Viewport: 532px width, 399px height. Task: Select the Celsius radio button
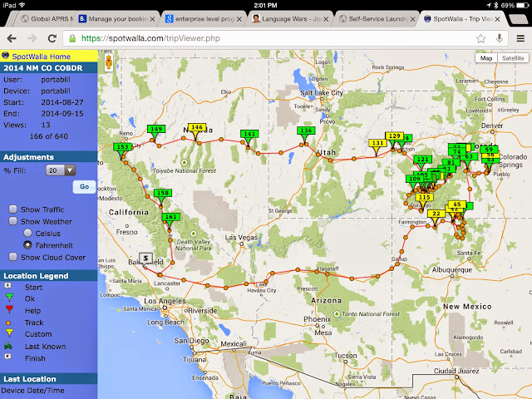[27, 233]
